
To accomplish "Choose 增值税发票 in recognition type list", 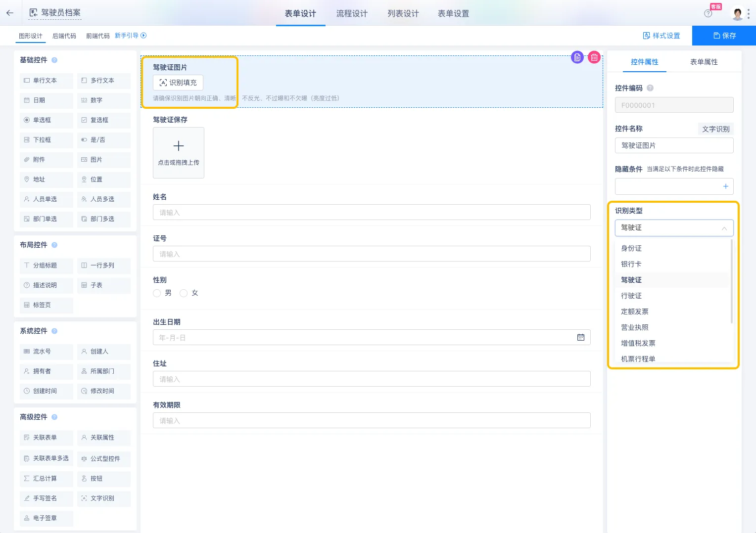I will tap(672, 343).
